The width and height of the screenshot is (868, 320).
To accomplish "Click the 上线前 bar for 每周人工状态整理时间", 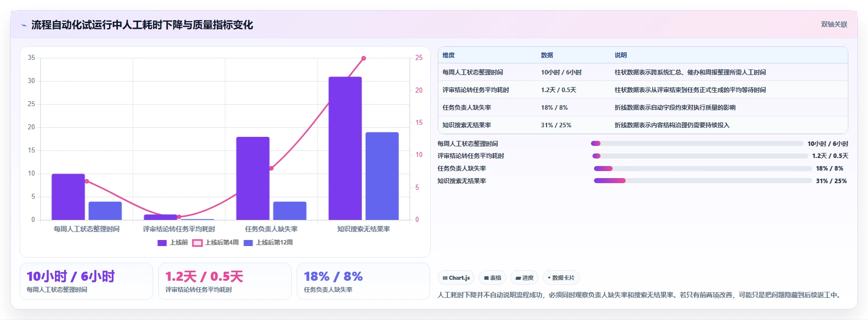I will pos(68,197).
